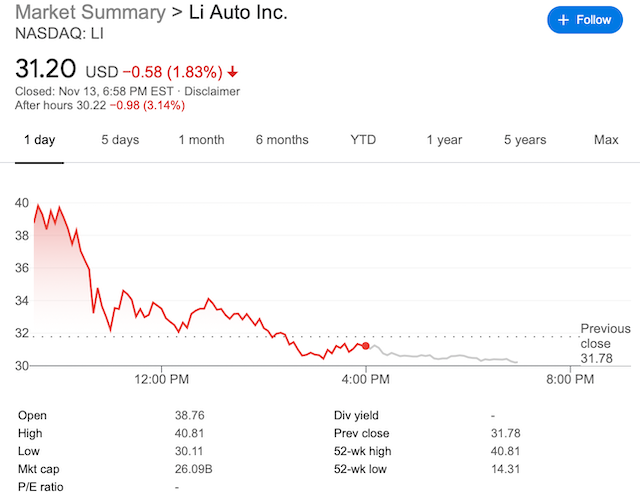Click the 12:00 PM time axis label

click(x=161, y=380)
